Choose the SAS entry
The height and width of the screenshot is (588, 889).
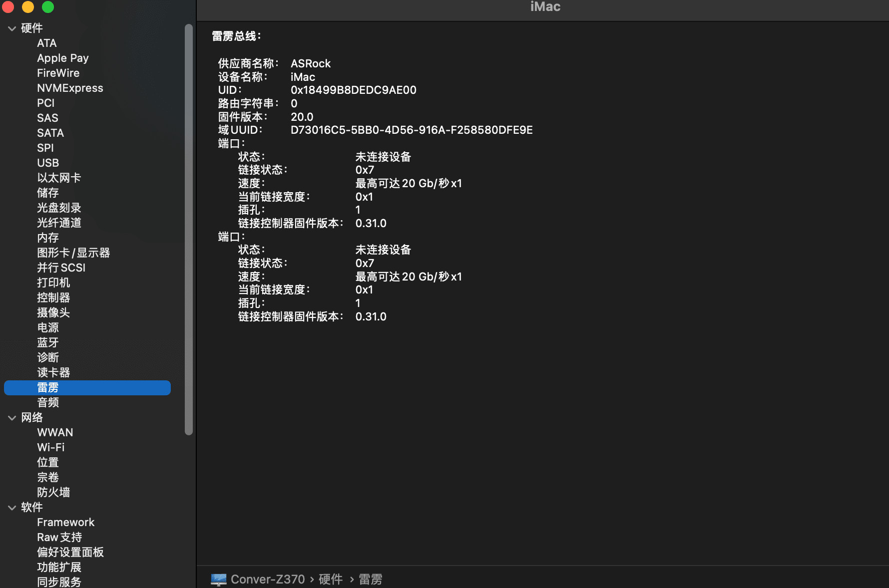click(47, 118)
